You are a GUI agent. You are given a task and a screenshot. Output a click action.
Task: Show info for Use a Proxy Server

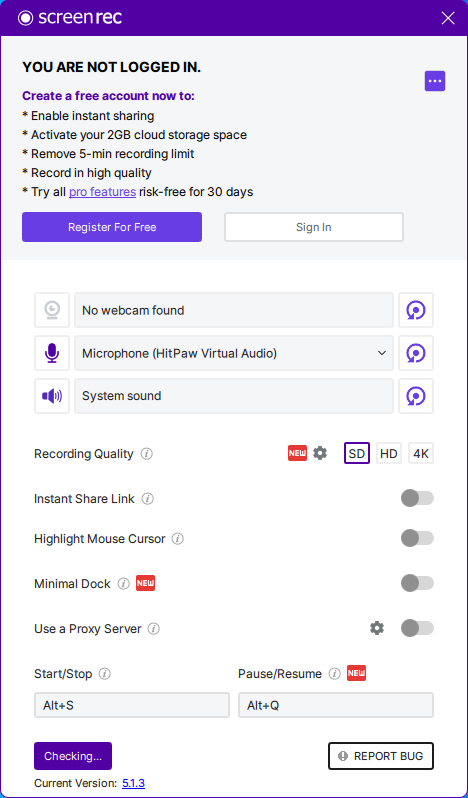154,629
